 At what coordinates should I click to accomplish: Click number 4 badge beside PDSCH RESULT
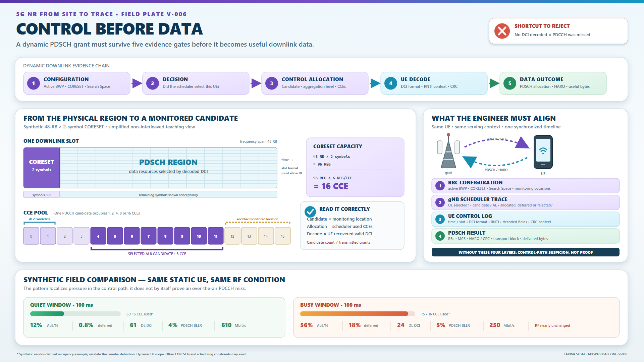tap(440, 236)
